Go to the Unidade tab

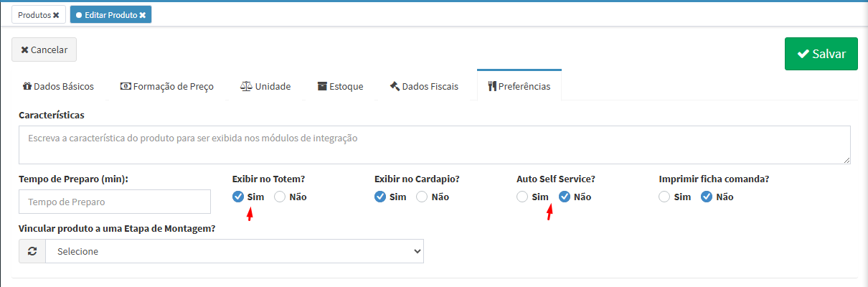(265, 86)
